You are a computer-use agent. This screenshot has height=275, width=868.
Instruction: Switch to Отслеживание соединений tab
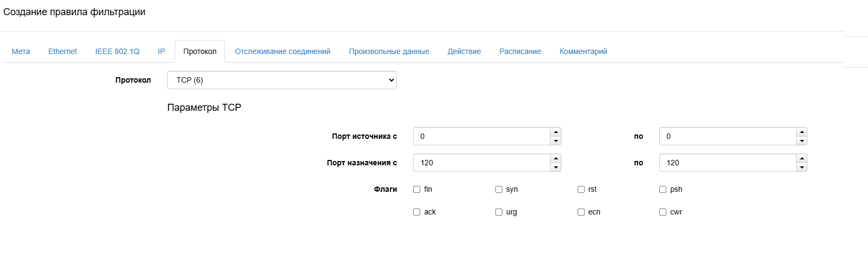(282, 51)
